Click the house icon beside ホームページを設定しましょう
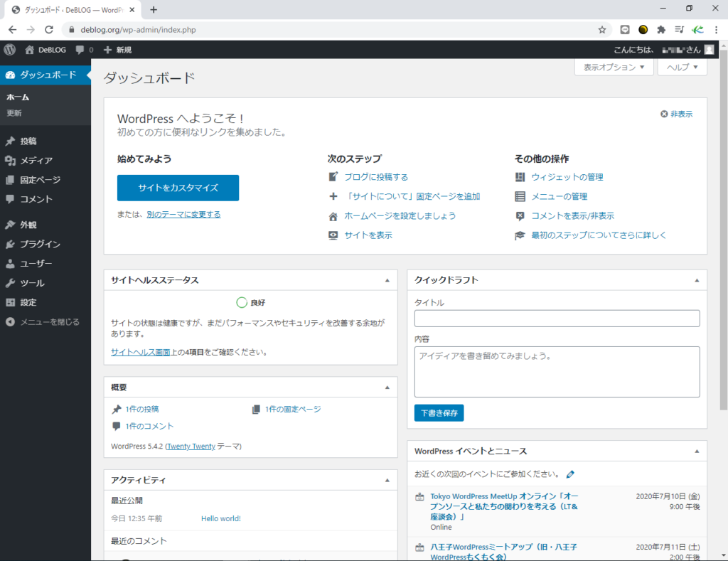728x561 pixels. (x=333, y=216)
